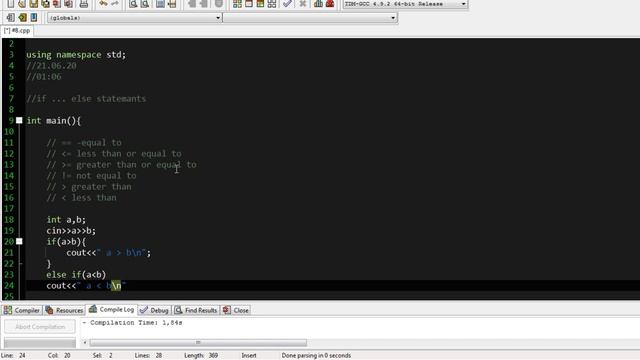Start debugging with the checkmark icon
640x360 pixels.
287,4
